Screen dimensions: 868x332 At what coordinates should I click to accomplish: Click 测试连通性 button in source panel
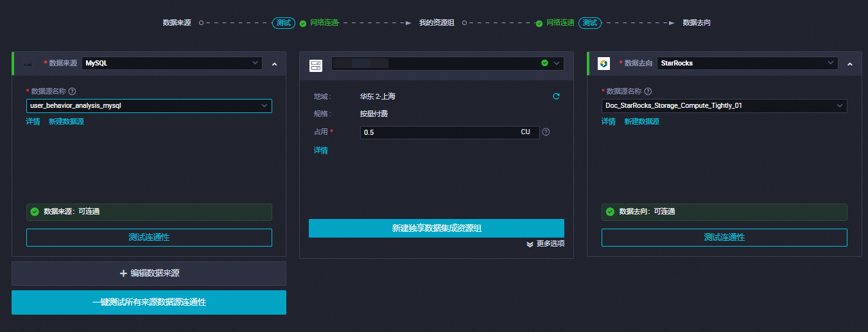(149, 238)
